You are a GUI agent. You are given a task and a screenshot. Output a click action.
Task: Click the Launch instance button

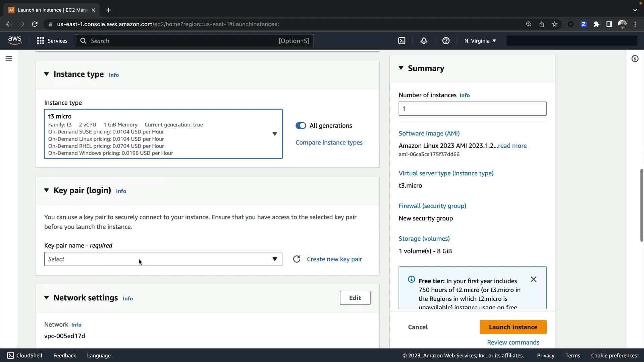513,327
